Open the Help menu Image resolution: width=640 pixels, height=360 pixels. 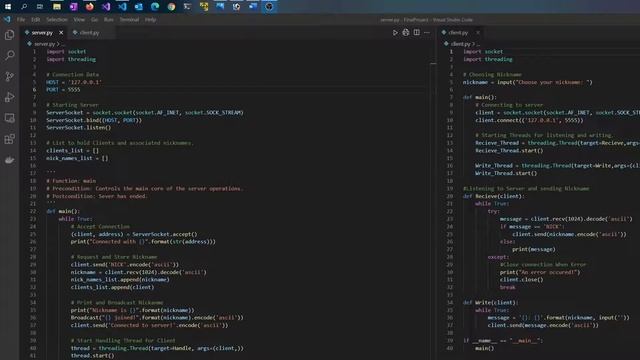150,20
